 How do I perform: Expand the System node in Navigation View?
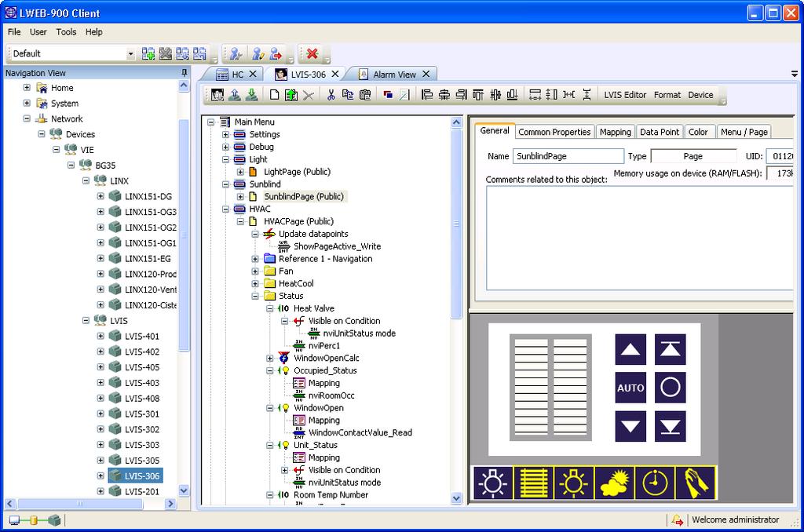click(x=27, y=103)
